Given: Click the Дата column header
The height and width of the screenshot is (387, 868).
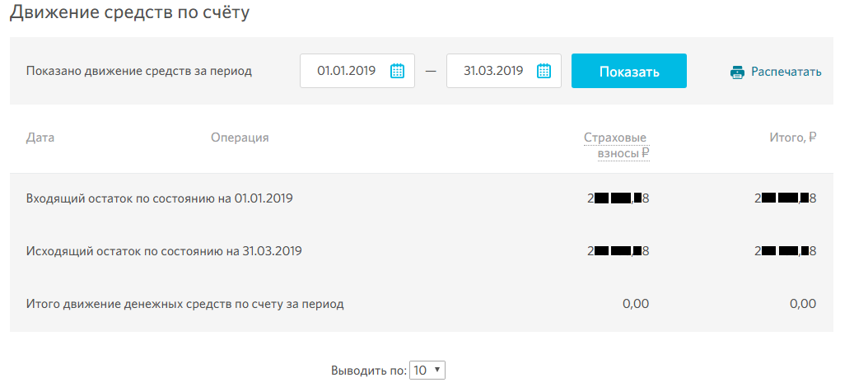Looking at the screenshot, I should click(40, 138).
